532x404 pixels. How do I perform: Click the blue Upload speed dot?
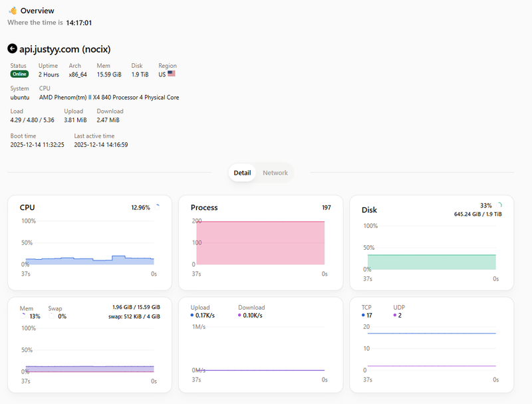click(192, 316)
